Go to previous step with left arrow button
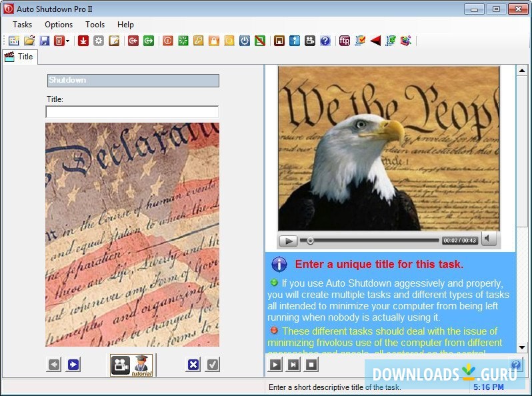This screenshot has width=532, height=396. pos(54,365)
